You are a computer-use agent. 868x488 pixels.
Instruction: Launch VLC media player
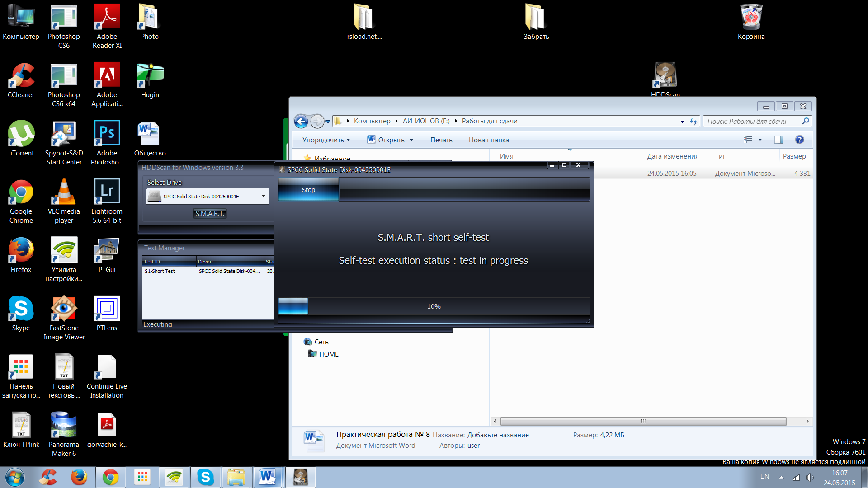(x=64, y=201)
